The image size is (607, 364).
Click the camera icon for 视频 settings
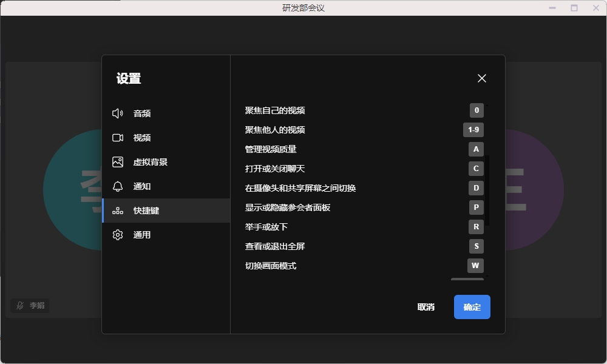pyautogui.click(x=118, y=138)
